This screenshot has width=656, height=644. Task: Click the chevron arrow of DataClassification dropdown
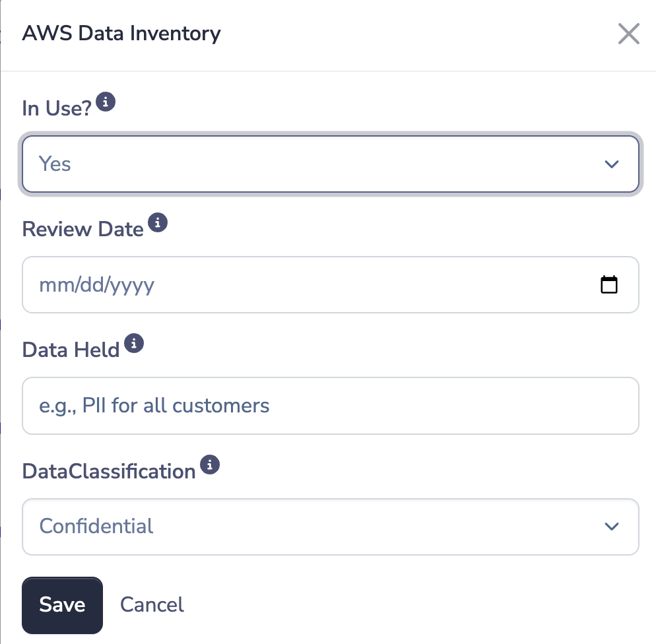611,527
